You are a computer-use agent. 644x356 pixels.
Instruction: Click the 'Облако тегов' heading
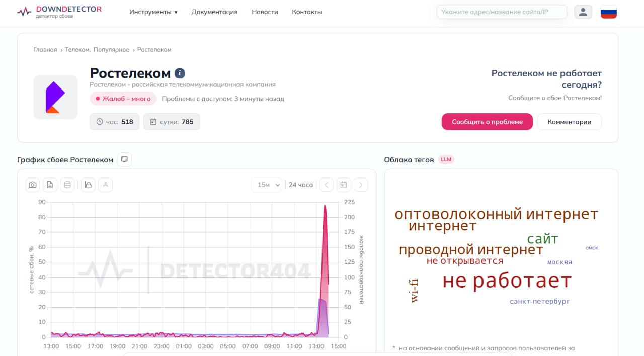tap(409, 160)
